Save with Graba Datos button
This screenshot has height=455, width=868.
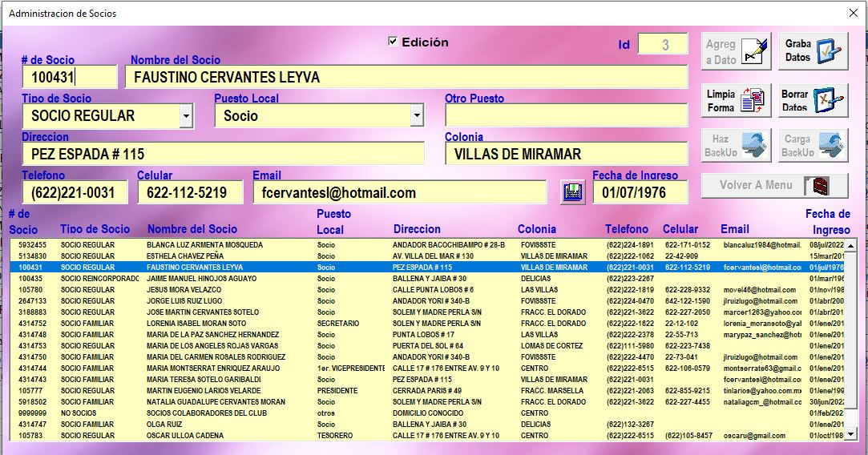[813, 51]
